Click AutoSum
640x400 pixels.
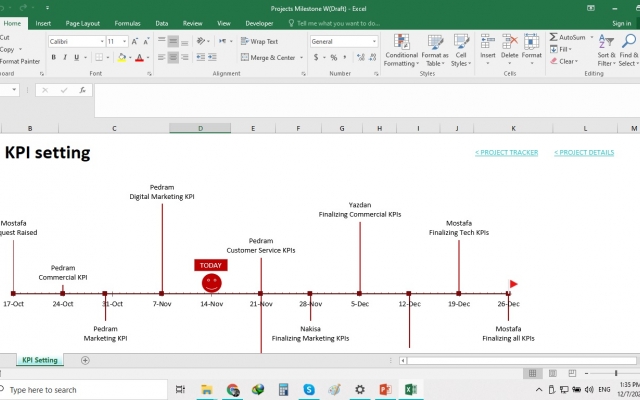click(568, 37)
